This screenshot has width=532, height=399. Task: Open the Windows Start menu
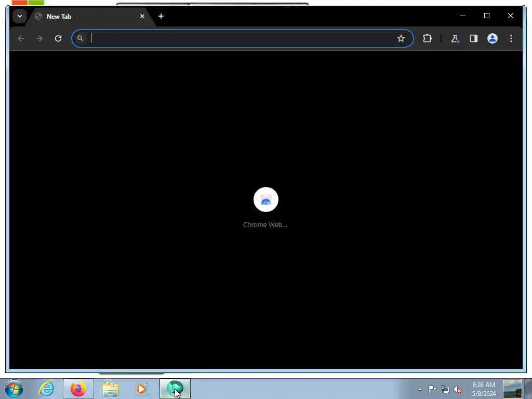point(14,389)
